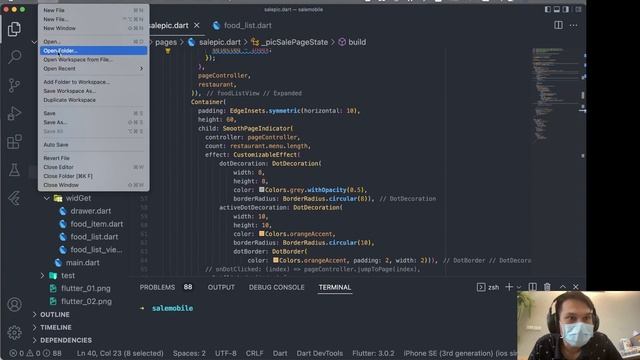Open Accounts menu in activity bar
Viewport: 640px width, 360px height.
point(14,304)
